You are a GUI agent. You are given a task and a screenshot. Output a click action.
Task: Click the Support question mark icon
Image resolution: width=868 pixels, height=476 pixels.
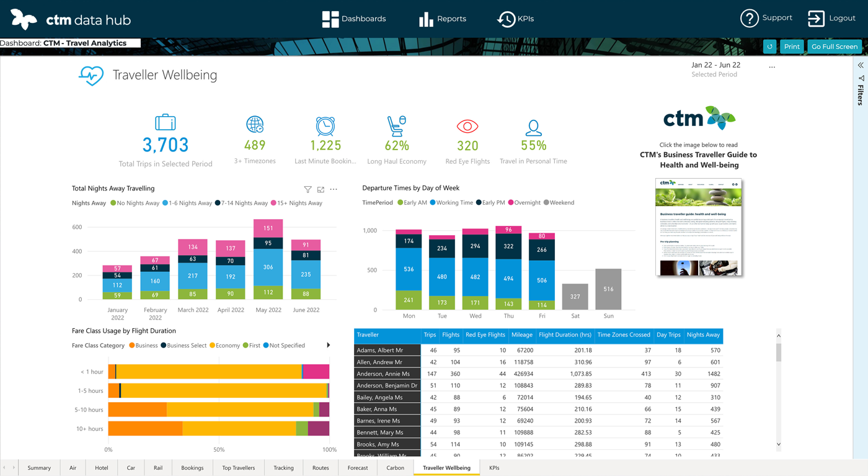click(x=749, y=19)
